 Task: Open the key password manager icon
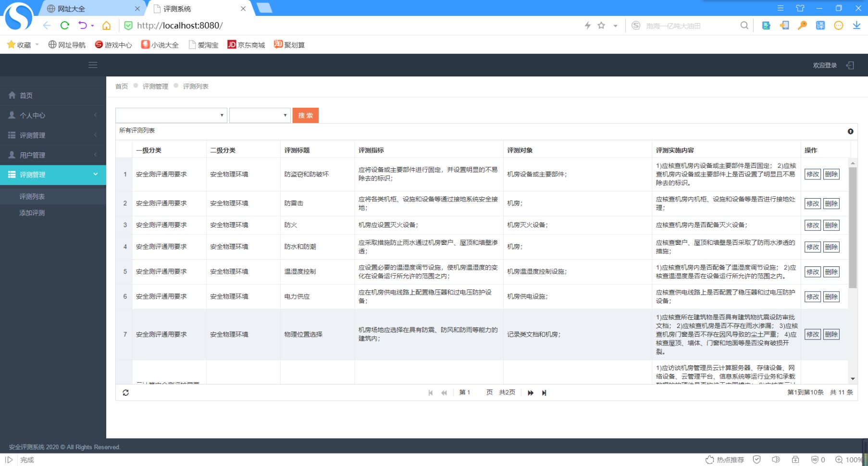tap(802, 25)
